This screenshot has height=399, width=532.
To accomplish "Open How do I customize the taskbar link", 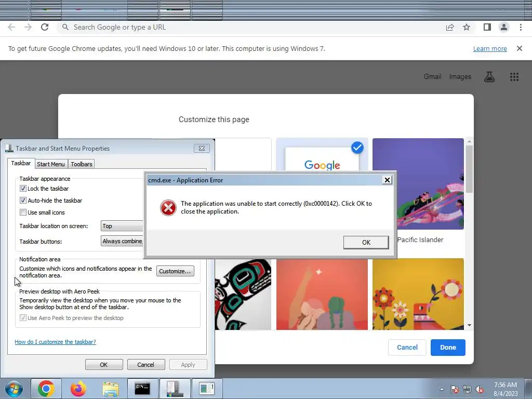I will coord(55,342).
